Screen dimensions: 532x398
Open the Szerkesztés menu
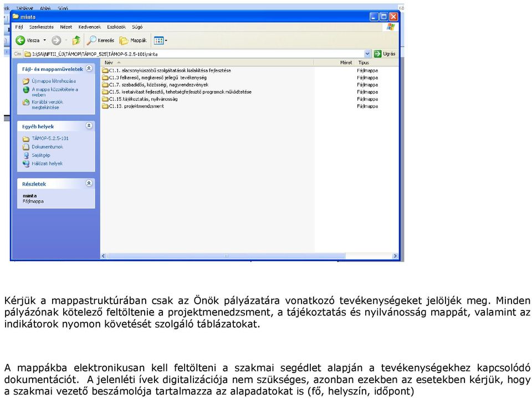point(42,27)
